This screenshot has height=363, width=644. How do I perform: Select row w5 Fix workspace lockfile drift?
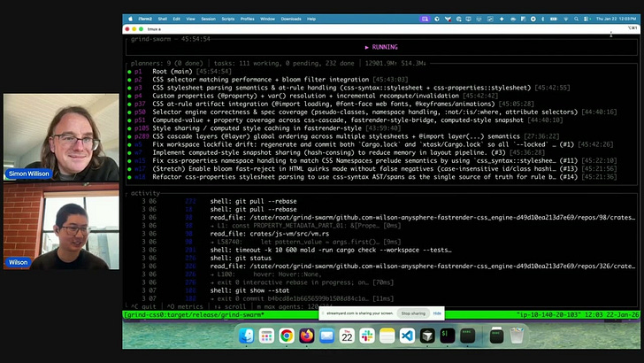(x=371, y=144)
